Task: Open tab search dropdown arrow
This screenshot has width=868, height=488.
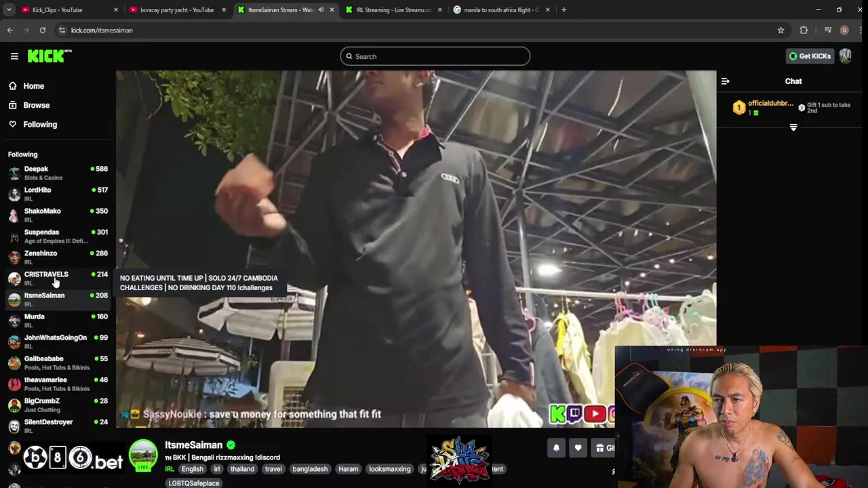Action: (9, 10)
